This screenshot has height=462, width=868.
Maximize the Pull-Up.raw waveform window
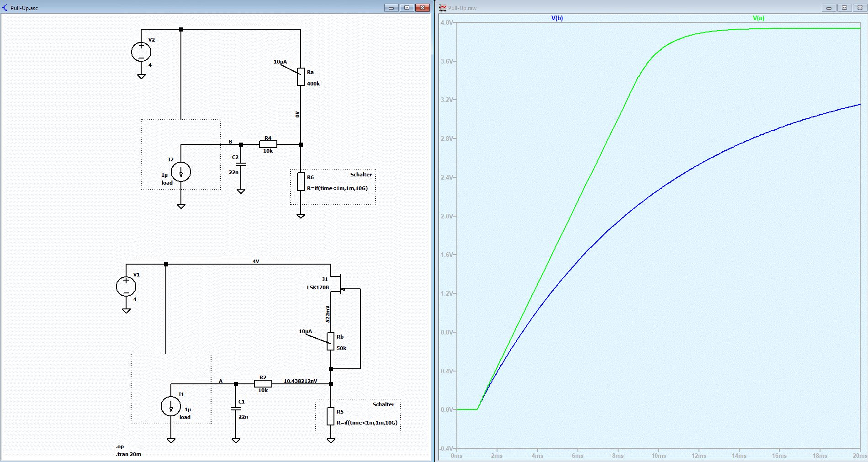point(844,8)
